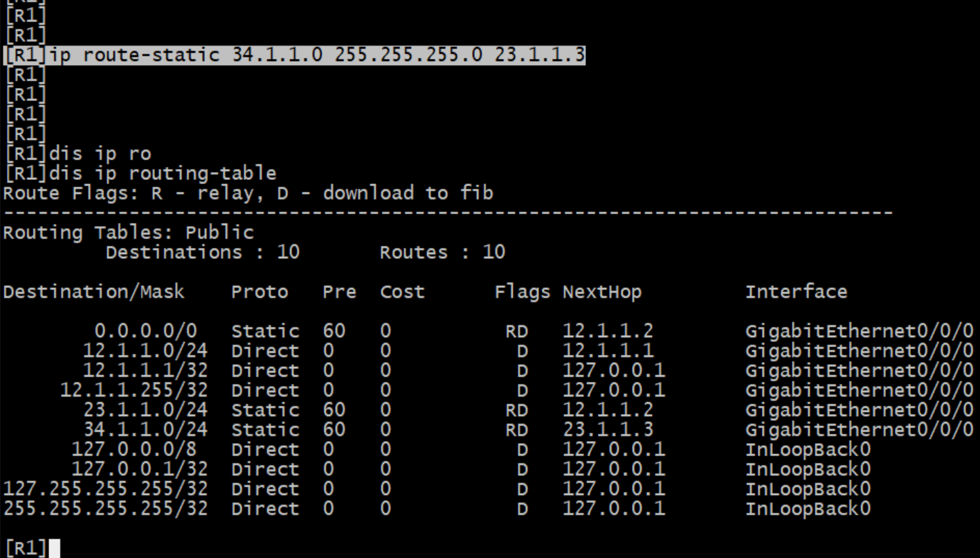Click Static proto of 0.0.0.0/0 row
This screenshot has height=558, width=980.
click(265, 332)
